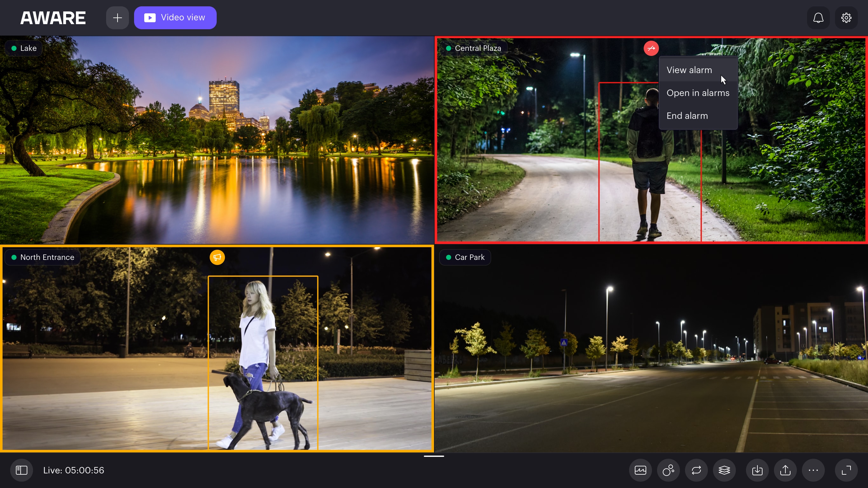The height and width of the screenshot is (488, 868).
Task: Choose Open in alarms menu entry
Action: [698, 93]
